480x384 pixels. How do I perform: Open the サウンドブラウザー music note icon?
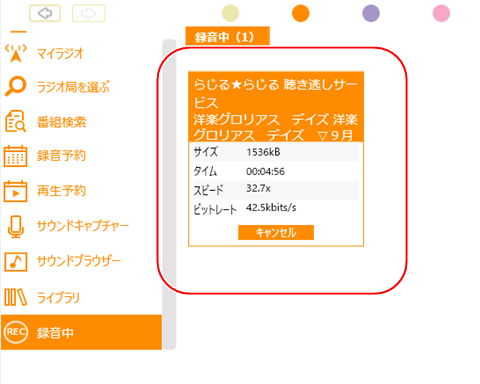pos(15,262)
